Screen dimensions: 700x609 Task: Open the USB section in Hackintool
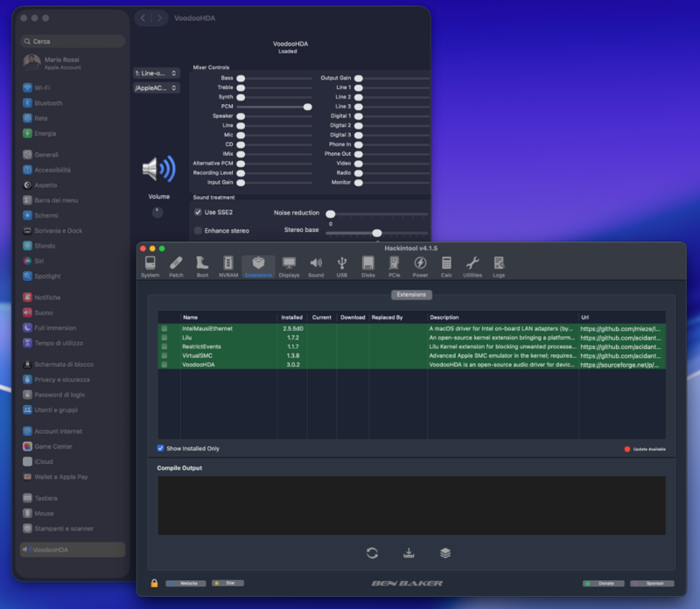342,267
